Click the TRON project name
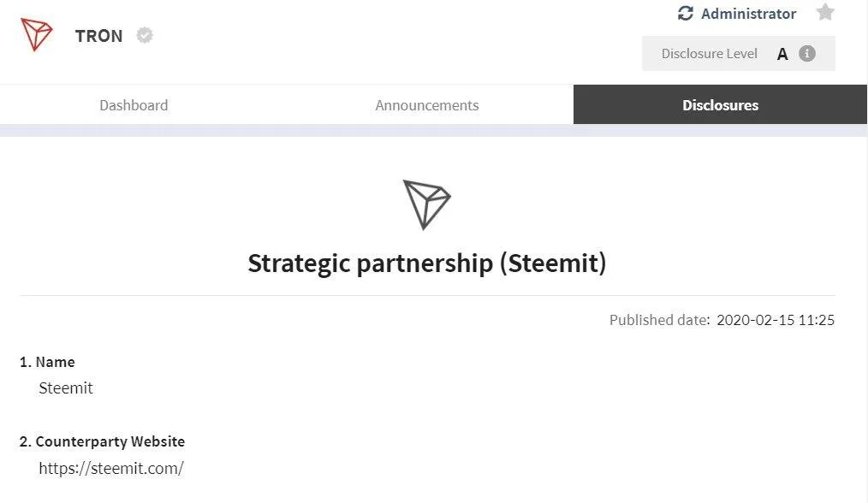Screen dimensions: 868x503 click(98, 36)
